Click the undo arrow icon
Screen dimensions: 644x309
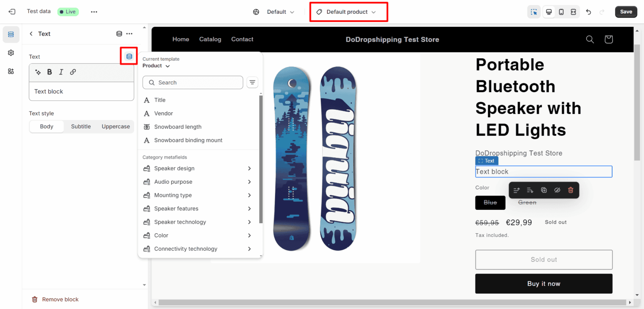(588, 12)
